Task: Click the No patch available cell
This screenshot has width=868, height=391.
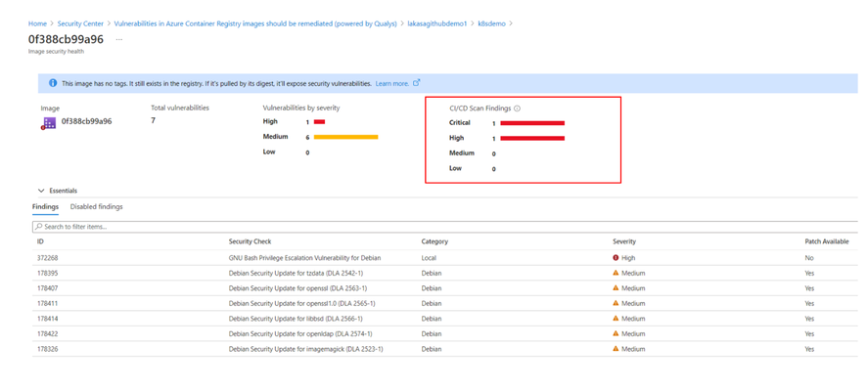Action: (x=809, y=258)
